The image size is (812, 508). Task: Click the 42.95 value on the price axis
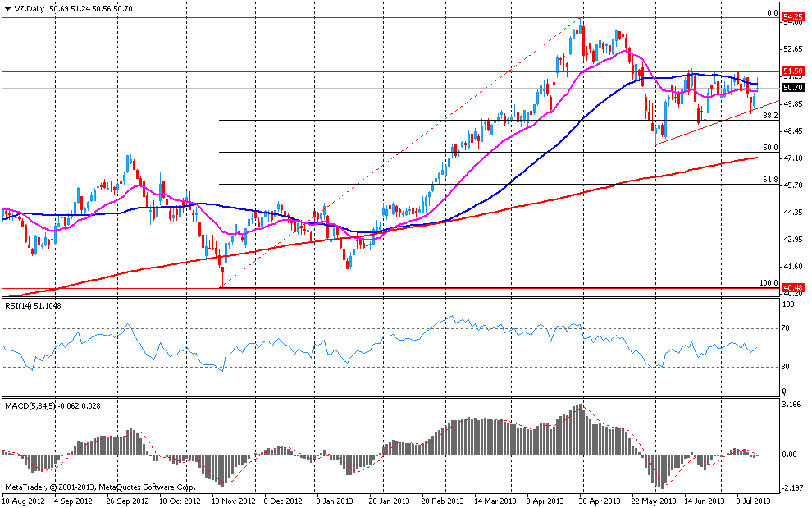coord(793,240)
